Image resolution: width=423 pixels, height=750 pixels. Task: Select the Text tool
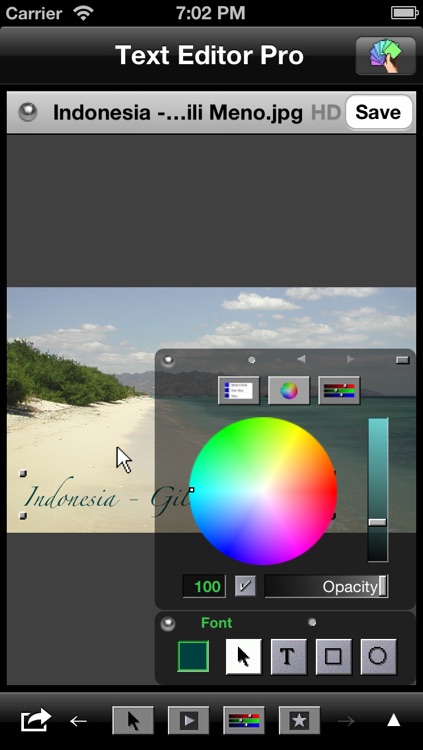click(x=289, y=657)
